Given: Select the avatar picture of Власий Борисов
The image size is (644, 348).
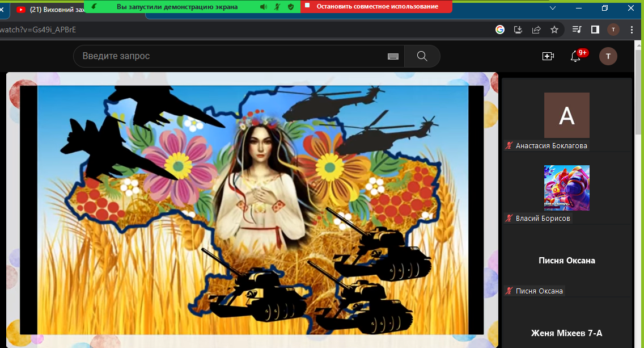Looking at the screenshot, I should (567, 188).
